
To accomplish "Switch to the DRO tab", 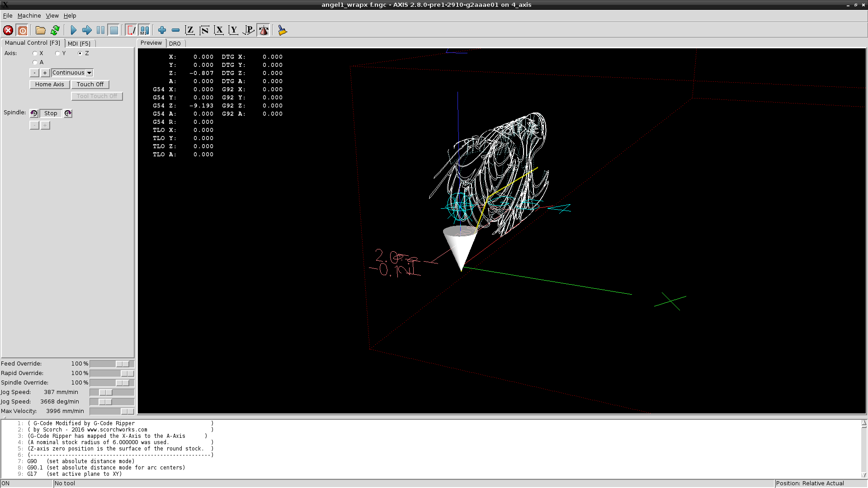I will pos(175,43).
